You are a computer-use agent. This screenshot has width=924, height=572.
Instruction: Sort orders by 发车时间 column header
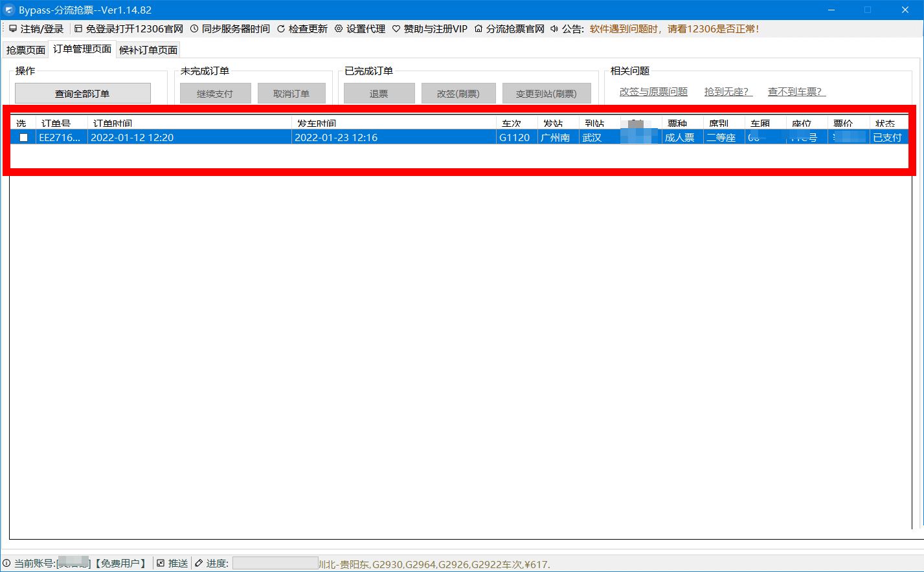coord(316,123)
